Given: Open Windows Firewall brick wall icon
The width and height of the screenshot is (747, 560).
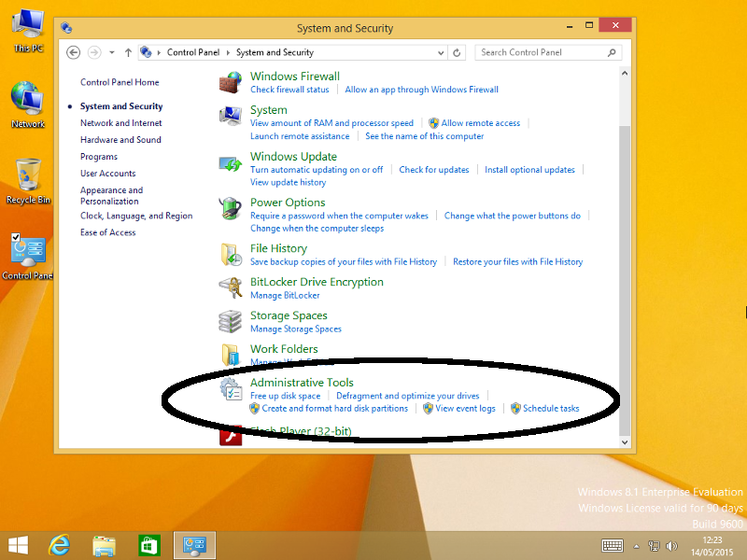Looking at the screenshot, I should point(231,82).
